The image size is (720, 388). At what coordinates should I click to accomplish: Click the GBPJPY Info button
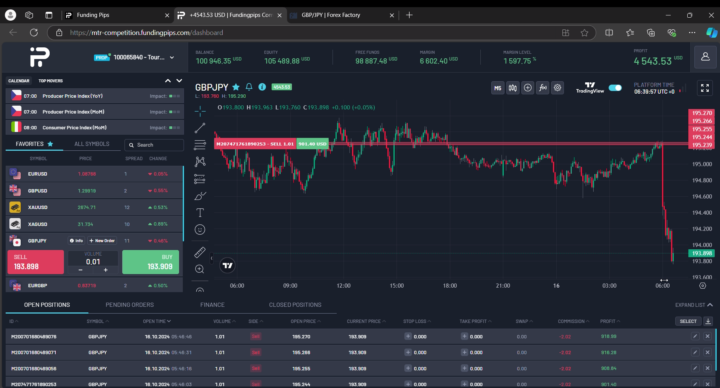76,241
